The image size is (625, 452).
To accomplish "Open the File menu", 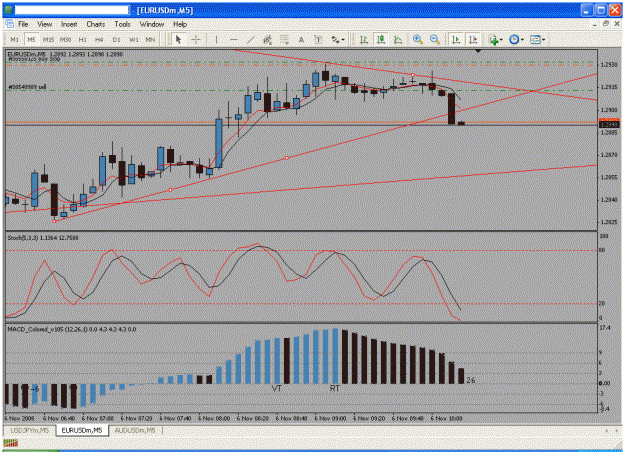I will pyautogui.click(x=23, y=24).
